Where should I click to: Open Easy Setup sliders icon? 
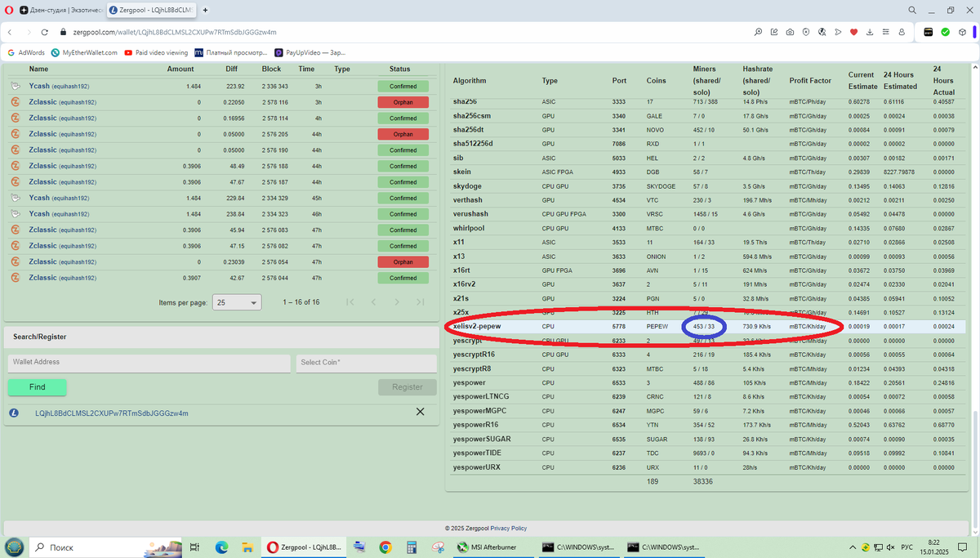point(885,32)
